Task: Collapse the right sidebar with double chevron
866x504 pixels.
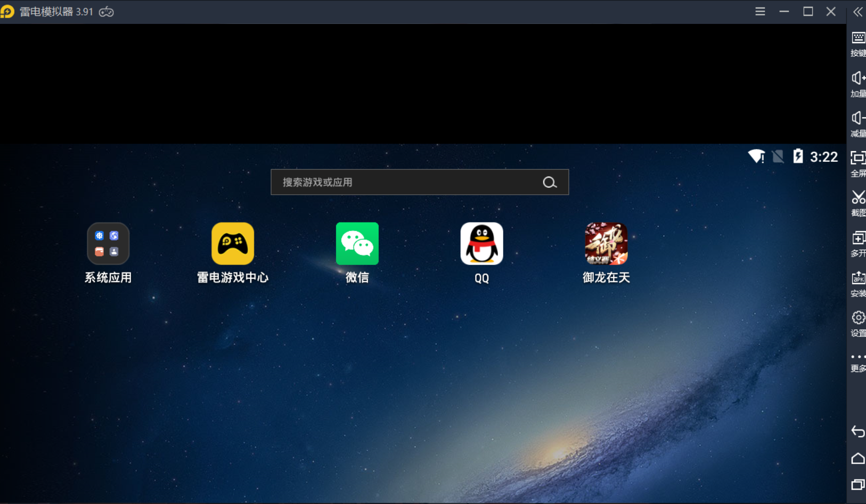Action: click(x=857, y=12)
